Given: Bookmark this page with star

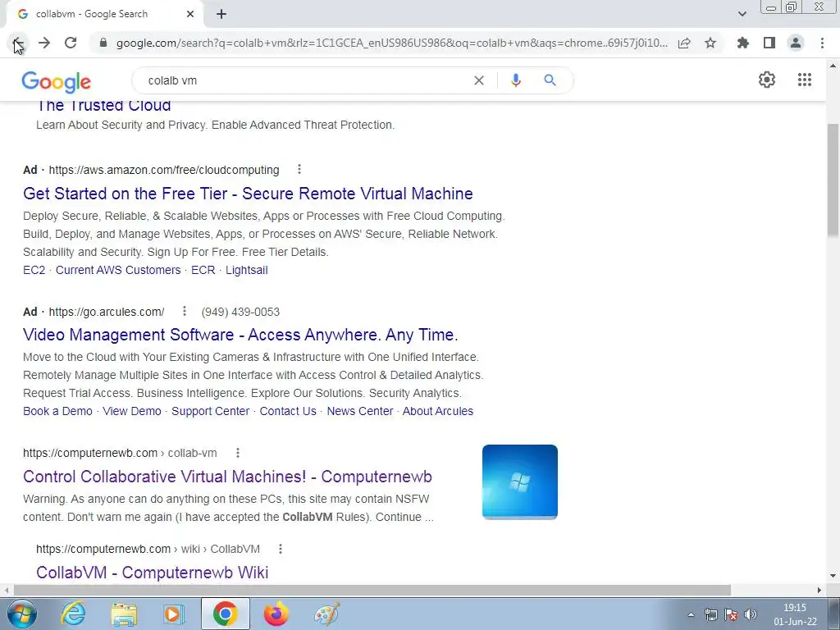Looking at the screenshot, I should click(x=710, y=43).
